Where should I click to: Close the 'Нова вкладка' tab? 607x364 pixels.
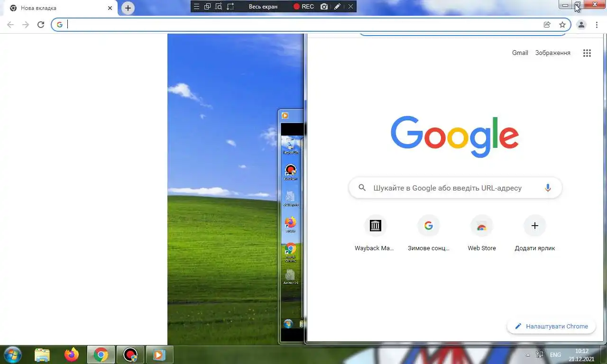coord(110,8)
